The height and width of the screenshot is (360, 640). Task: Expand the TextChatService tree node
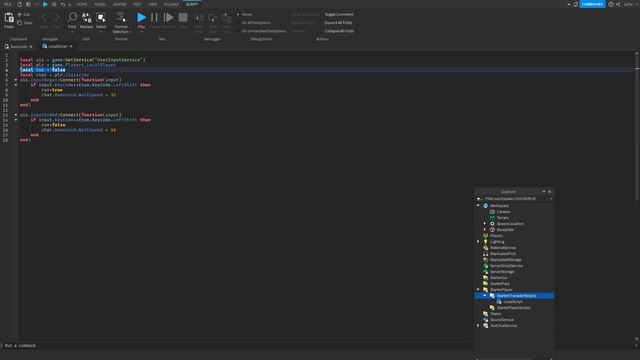478,326
